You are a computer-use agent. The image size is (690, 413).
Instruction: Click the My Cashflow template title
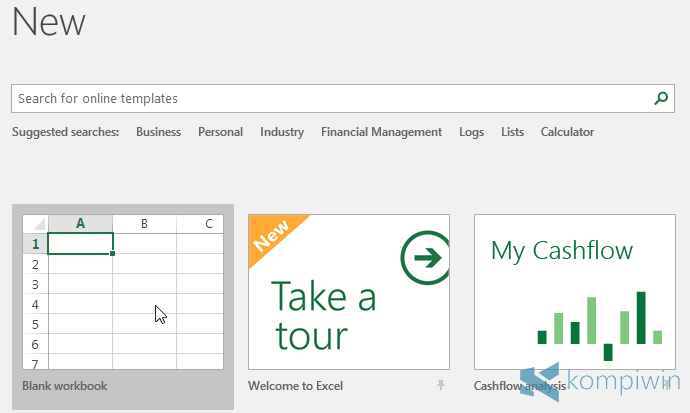pos(562,249)
